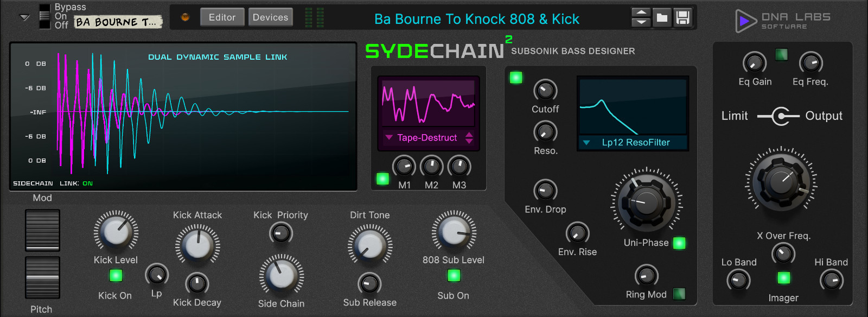Click the Env. Drop knob
The width and height of the screenshot is (868, 317).
[x=545, y=190]
